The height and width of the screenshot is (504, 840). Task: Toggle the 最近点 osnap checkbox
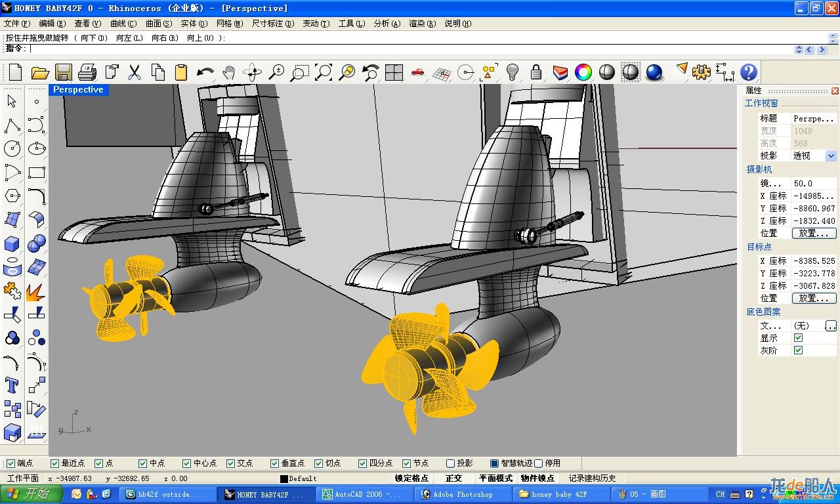pos(55,463)
